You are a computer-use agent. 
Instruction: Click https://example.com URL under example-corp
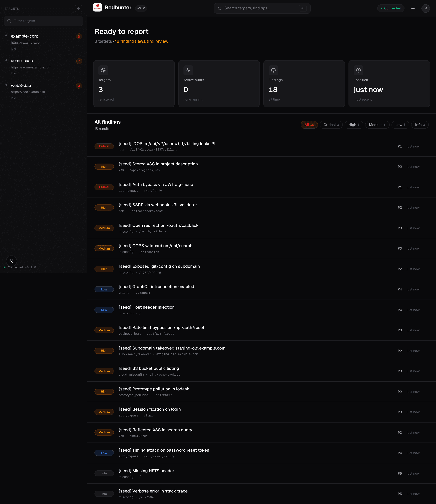pyautogui.click(x=26, y=43)
